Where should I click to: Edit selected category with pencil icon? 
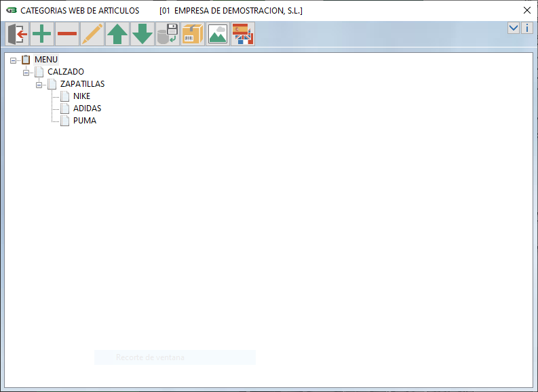point(92,34)
